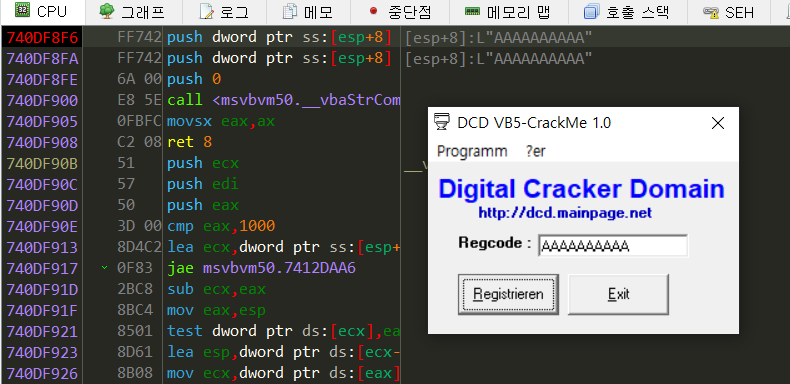Open the 그래프 tab
Viewport: 790px width, 384px height.
pyautogui.click(x=133, y=12)
